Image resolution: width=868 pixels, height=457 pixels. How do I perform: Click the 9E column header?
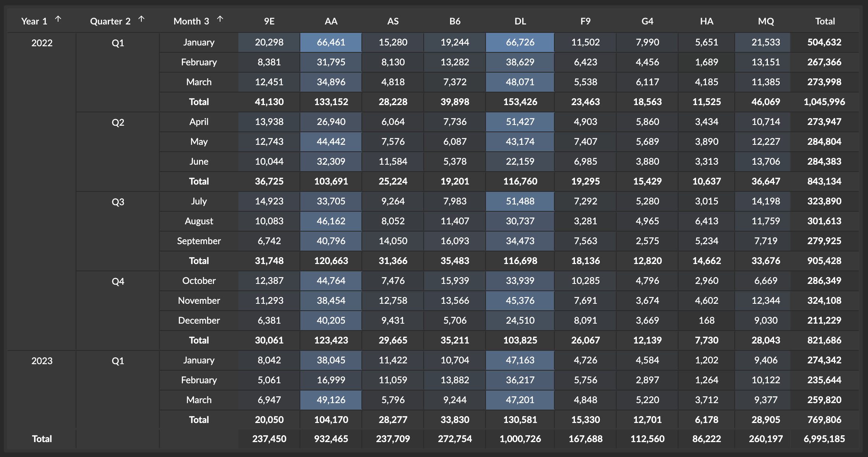269,21
